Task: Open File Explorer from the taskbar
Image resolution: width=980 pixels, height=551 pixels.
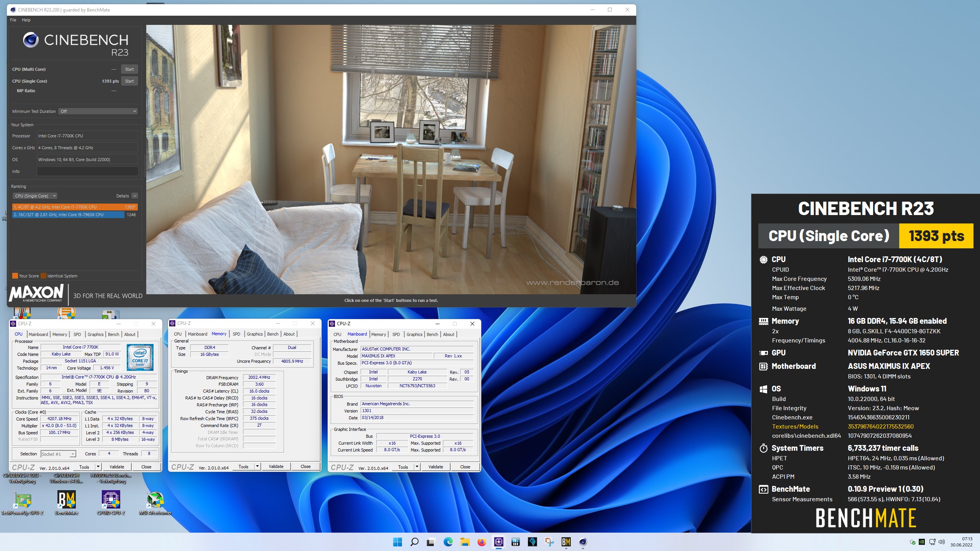Action: coord(465,542)
